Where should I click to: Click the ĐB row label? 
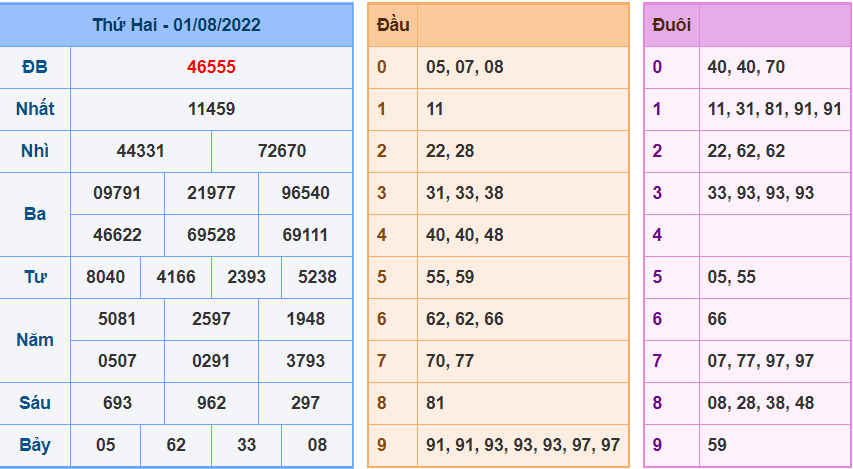(35, 67)
